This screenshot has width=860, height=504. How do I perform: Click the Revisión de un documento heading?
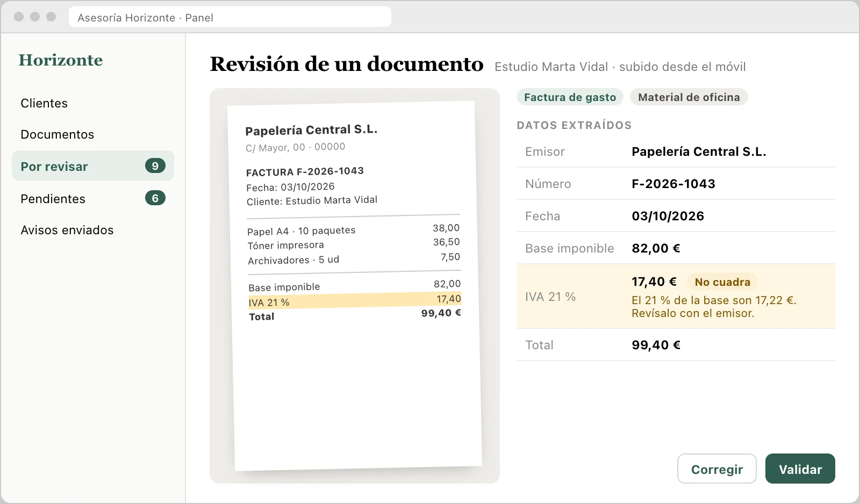347,64
